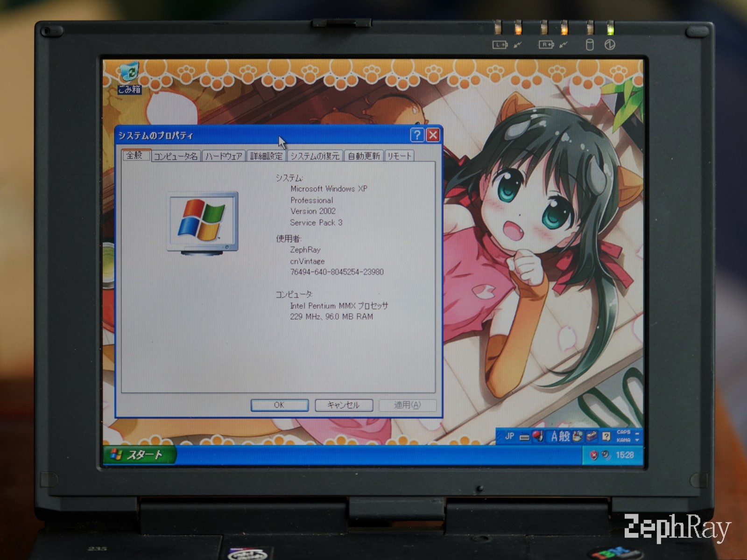This screenshot has height=560, width=747.
Task: Click the language bar help icon
Action: (606, 437)
